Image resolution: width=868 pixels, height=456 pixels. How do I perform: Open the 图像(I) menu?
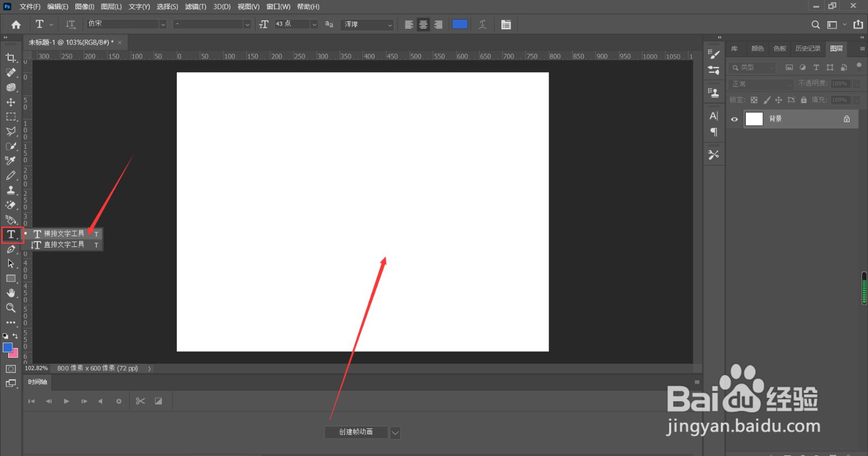(x=85, y=7)
